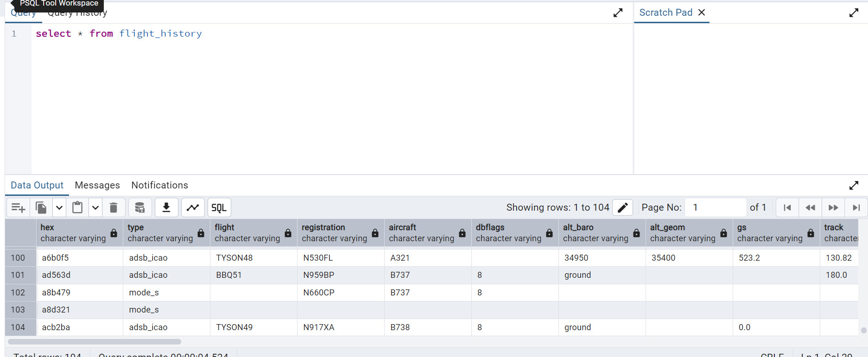Click the Page No input field
The image size is (868, 357).
pos(716,207)
